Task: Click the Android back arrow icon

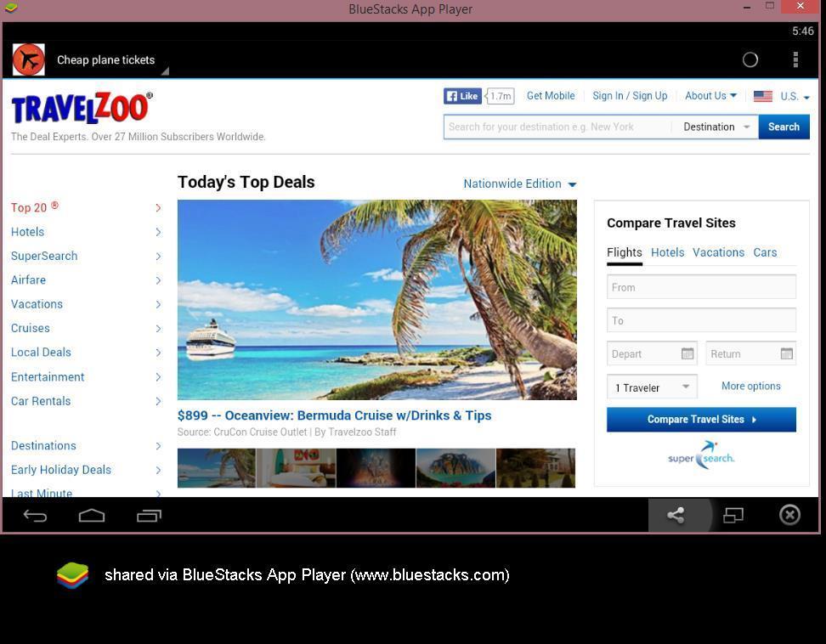Action: tap(35, 516)
